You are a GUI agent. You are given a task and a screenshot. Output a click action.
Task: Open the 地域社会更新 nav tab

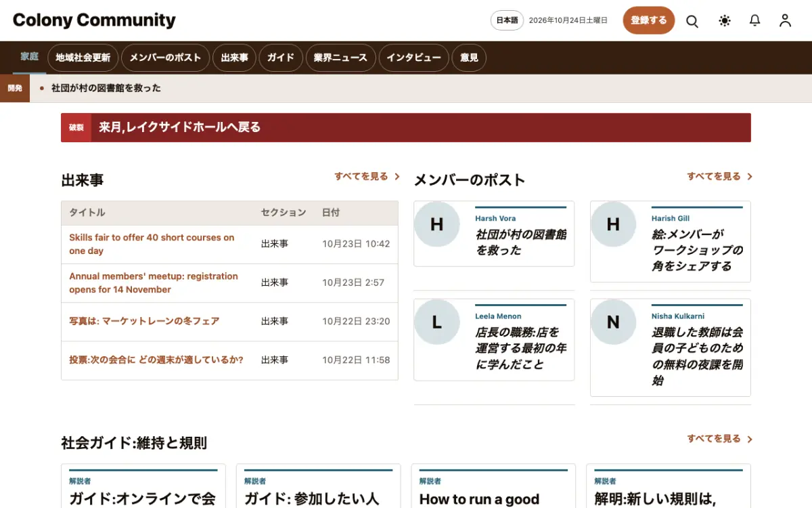[x=83, y=58]
